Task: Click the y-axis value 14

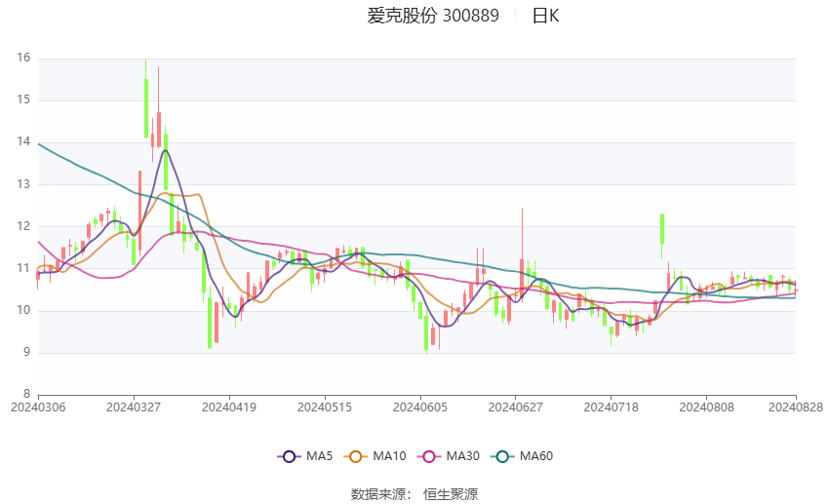Action: coord(23,141)
